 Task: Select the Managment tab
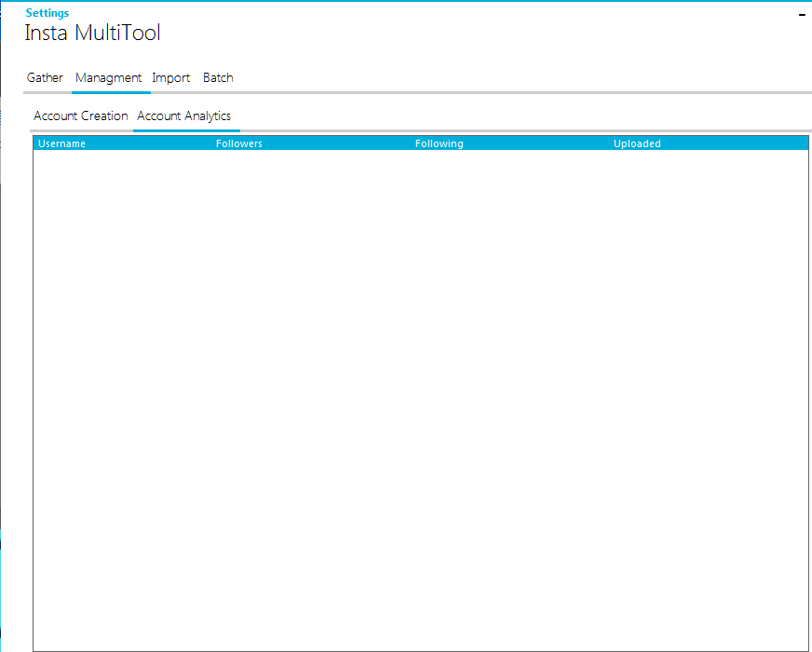point(108,77)
